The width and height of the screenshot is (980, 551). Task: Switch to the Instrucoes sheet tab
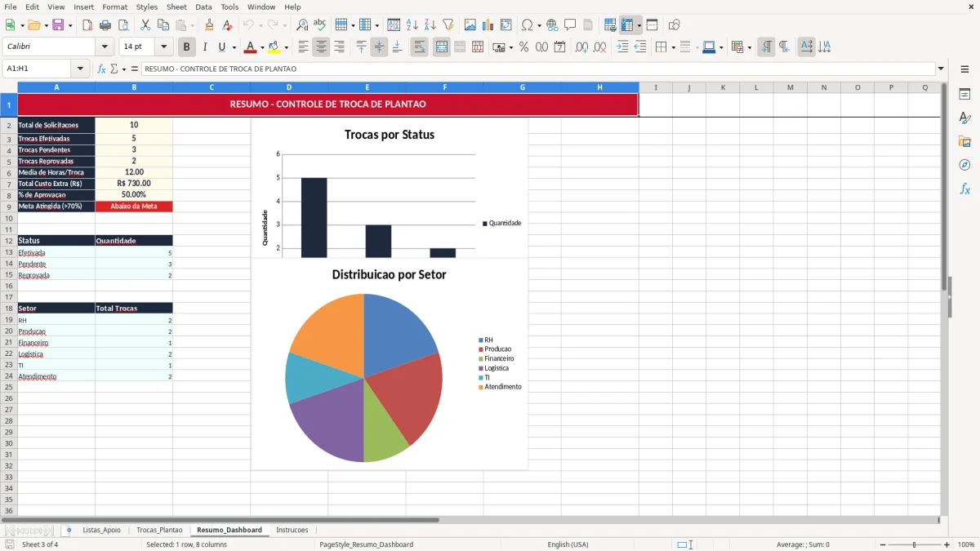[x=292, y=530]
